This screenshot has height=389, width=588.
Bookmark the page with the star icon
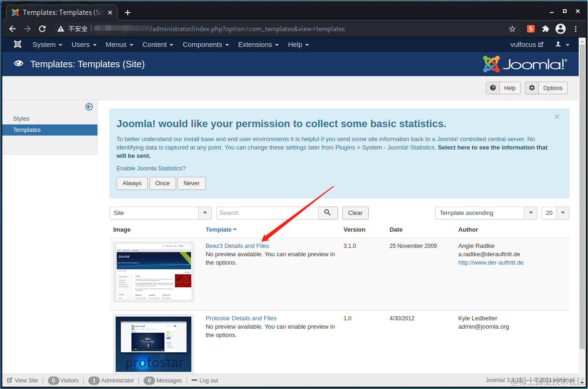point(512,29)
